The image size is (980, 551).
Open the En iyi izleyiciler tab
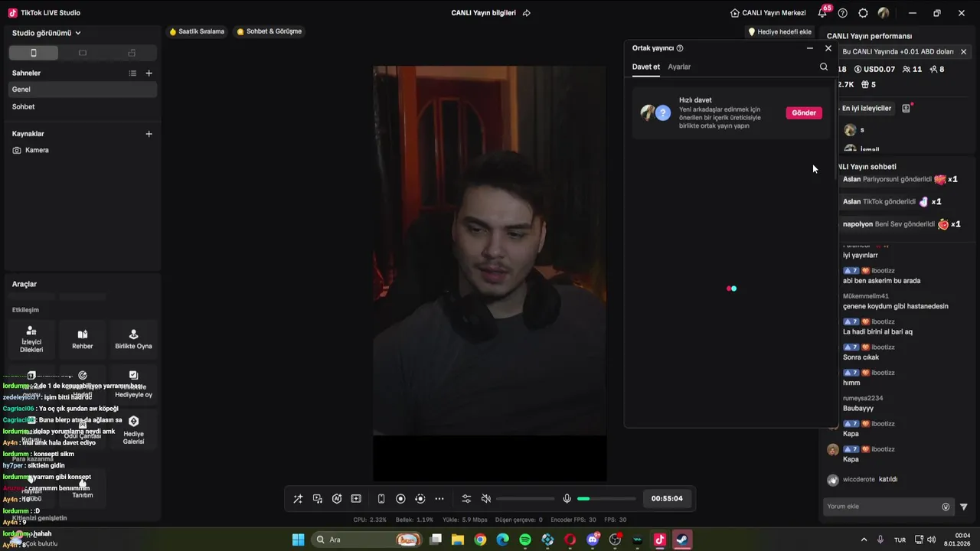(867, 109)
